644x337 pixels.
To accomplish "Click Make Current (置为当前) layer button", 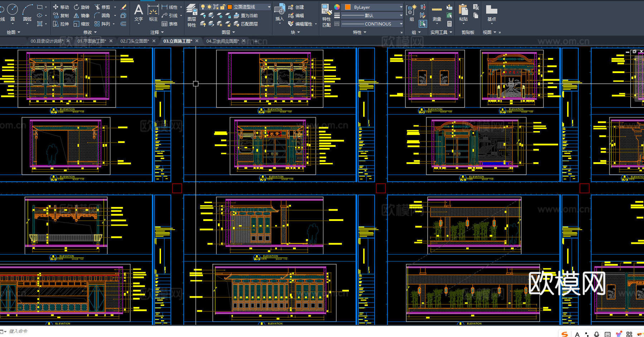I will point(246,15).
